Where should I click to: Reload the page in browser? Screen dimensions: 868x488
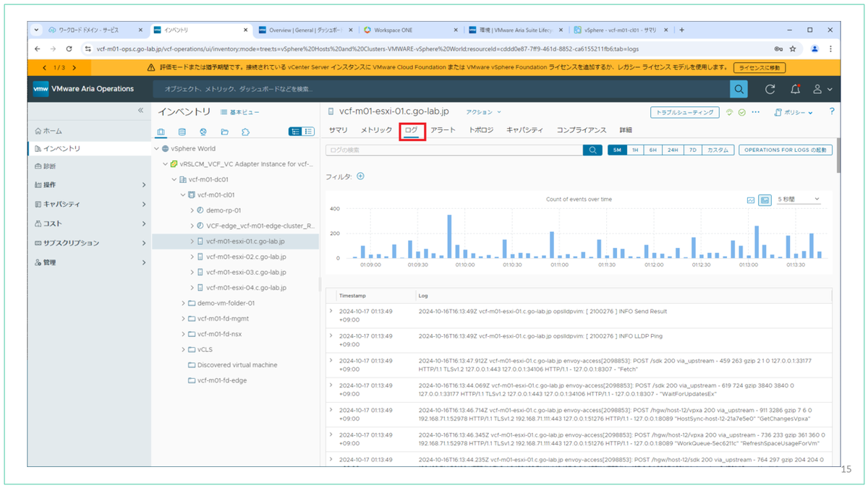coord(69,49)
